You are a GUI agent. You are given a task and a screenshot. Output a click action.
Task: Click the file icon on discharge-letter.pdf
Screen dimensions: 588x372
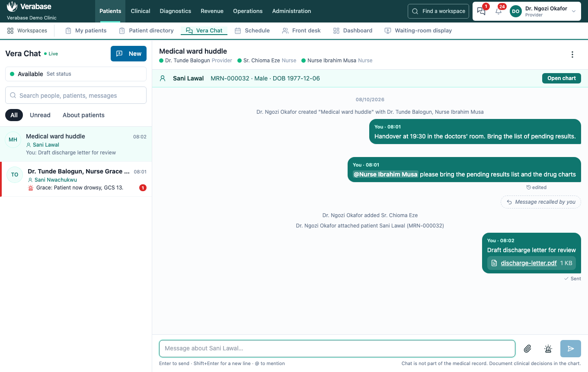coord(495,263)
